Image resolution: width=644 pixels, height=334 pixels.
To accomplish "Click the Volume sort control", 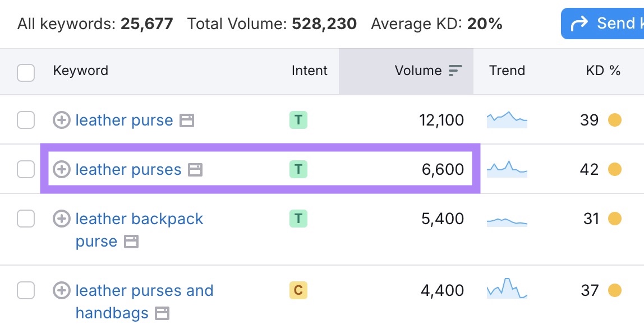I will point(456,71).
